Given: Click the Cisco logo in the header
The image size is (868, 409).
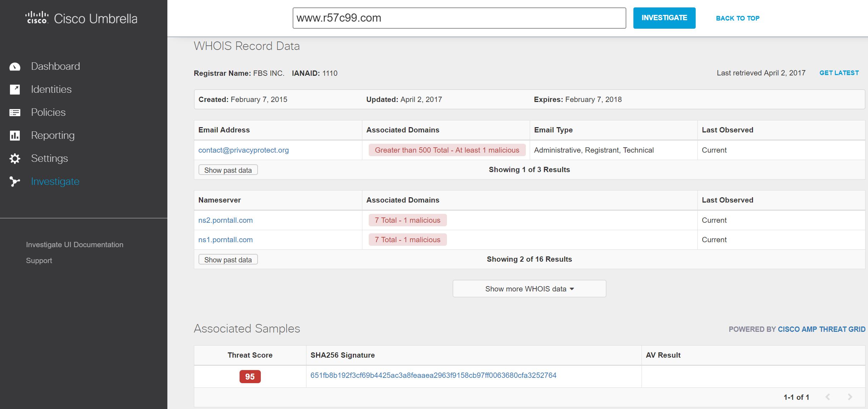Looking at the screenshot, I should 37,18.
